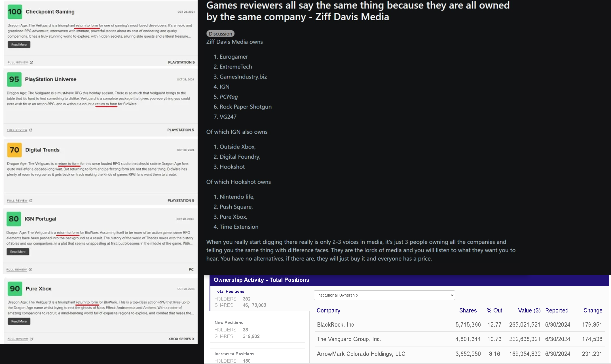Click Rock Paper Shotgun list entry
This screenshot has height=364, width=611.
tap(246, 107)
